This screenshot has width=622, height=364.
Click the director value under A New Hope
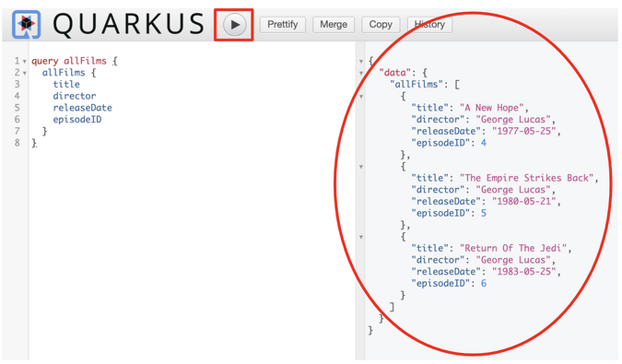(513, 120)
